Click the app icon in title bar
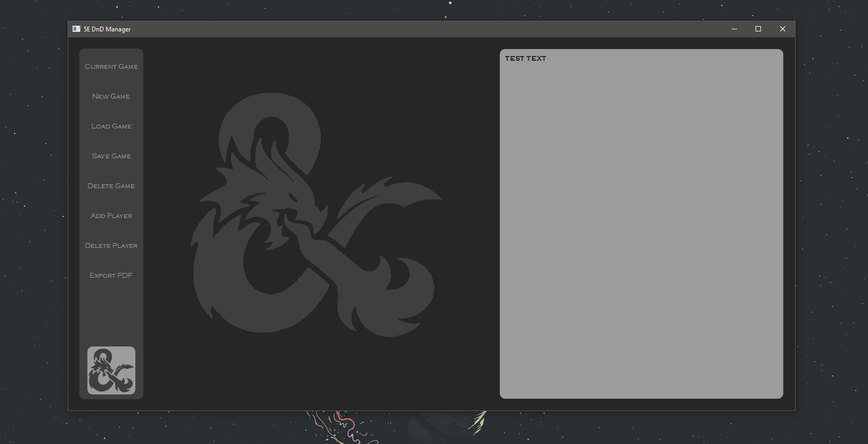 (76, 29)
